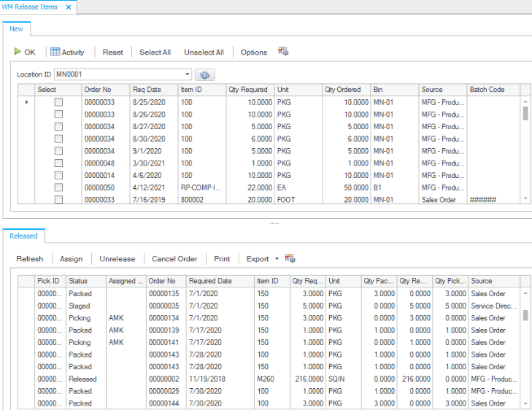
Task: Expand the Location ID dropdown
Action: click(x=188, y=74)
